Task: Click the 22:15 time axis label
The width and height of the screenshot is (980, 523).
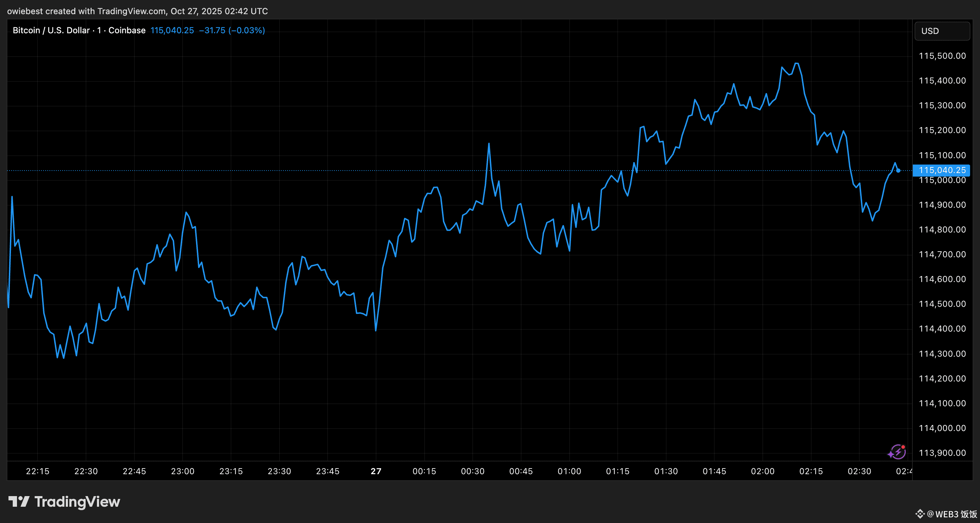Action: coord(37,471)
